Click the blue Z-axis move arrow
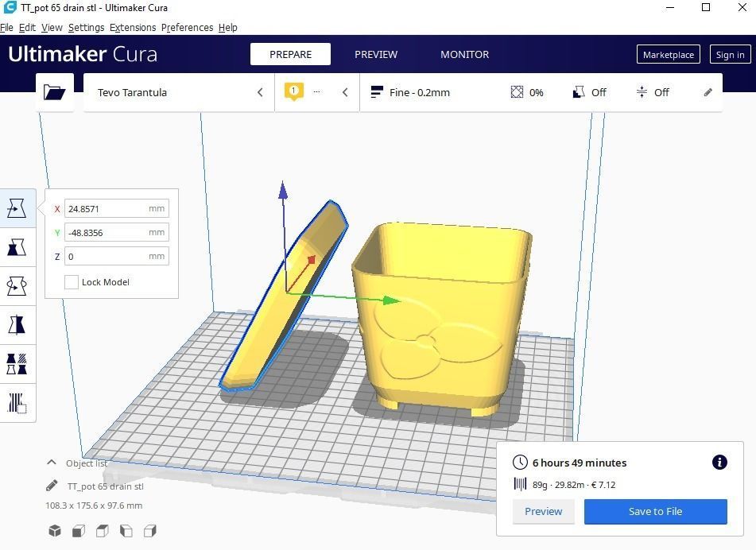The width and height of the screenshot is (756, 550). click(x=283, y=190)
